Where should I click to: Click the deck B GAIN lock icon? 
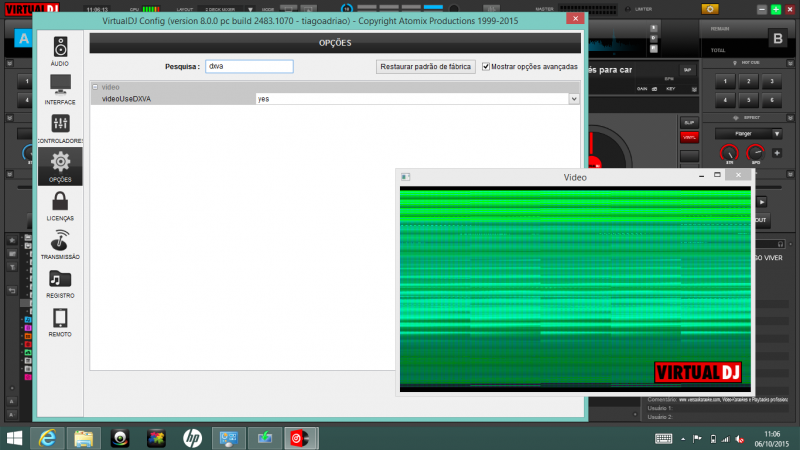655,89
